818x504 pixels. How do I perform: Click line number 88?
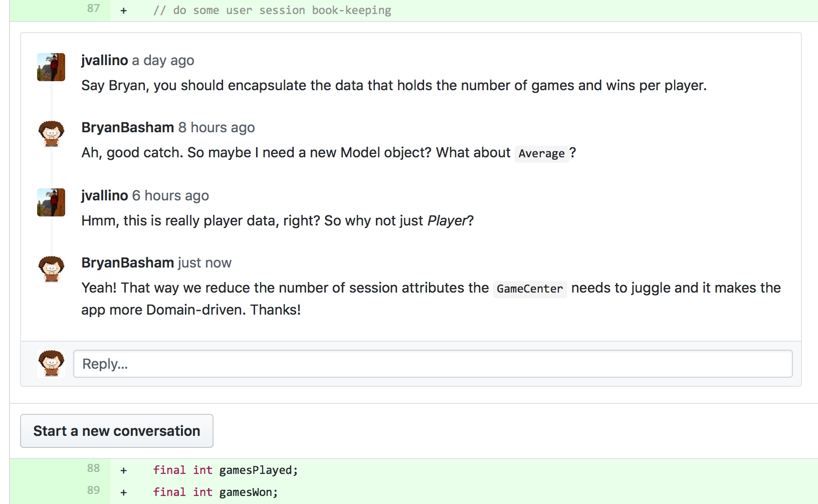point(93,468)
